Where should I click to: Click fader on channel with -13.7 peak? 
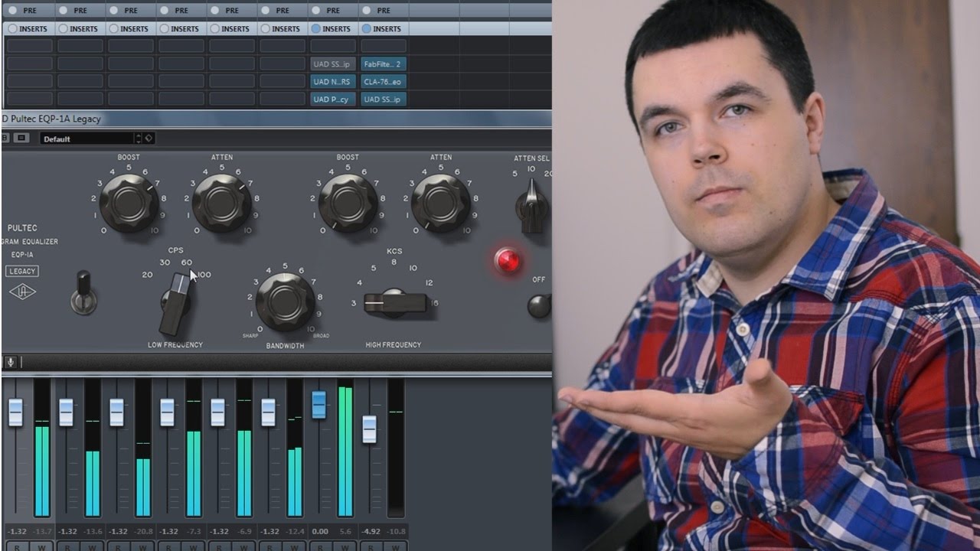pos(15,412)
